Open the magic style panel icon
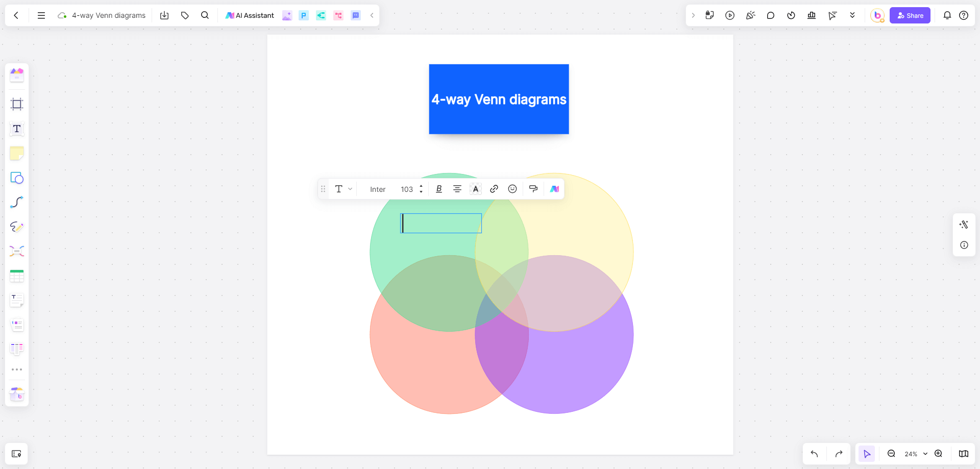 click(964, 225)
